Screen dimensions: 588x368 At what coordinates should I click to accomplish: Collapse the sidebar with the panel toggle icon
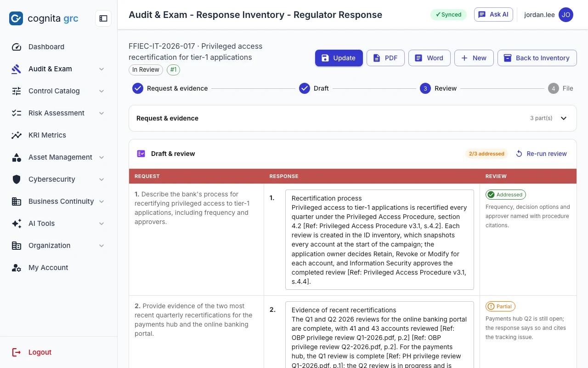pyautogui.click(x=103, y=18)
